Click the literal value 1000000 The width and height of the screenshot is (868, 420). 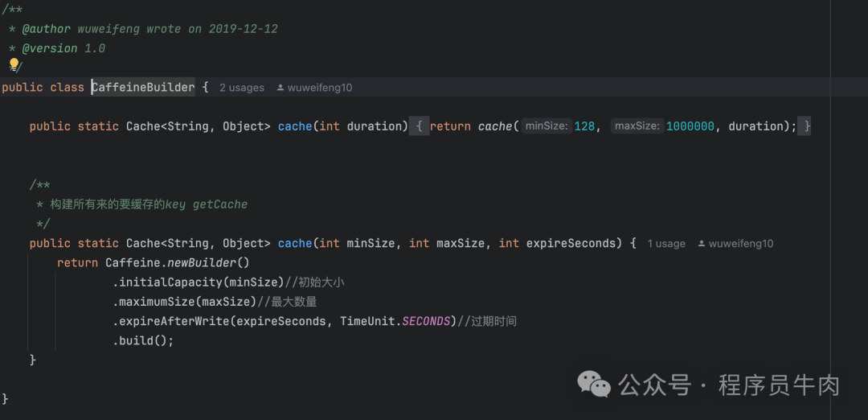(690, 126)
